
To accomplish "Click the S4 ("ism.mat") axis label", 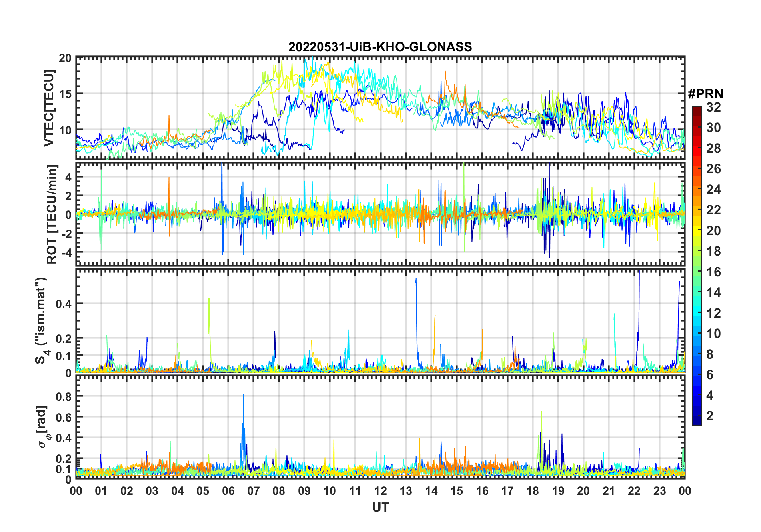I will [41, 320].
